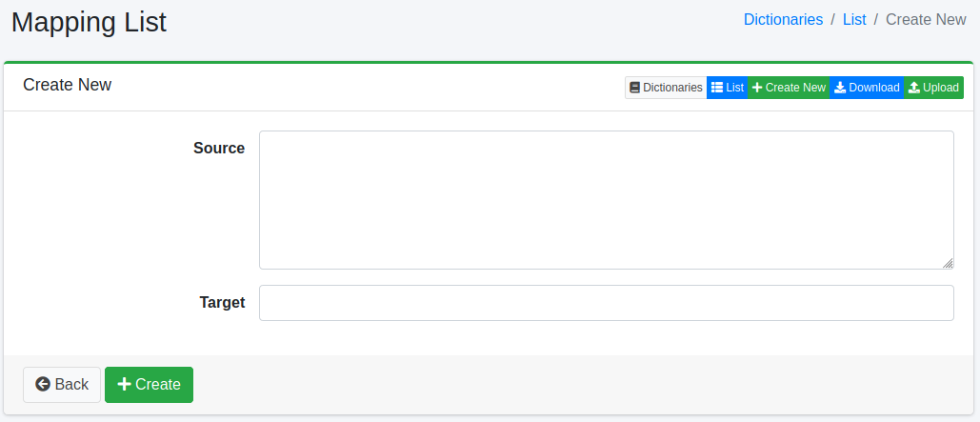The width and height of the screenshot is (980, 422).
Task: Click the Mapping List page heading
Action: point(89,22)
